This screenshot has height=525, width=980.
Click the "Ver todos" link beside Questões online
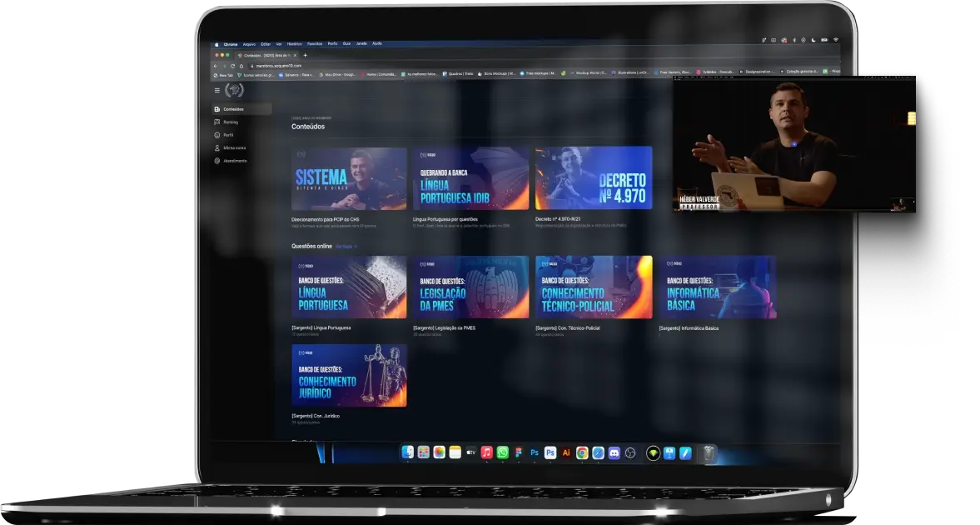(346, 247)
